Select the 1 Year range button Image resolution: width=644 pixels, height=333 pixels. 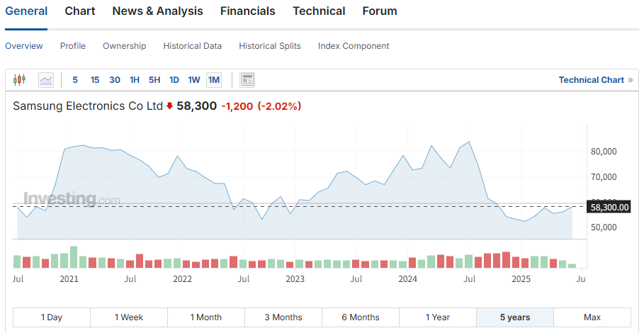coord(438,317)
